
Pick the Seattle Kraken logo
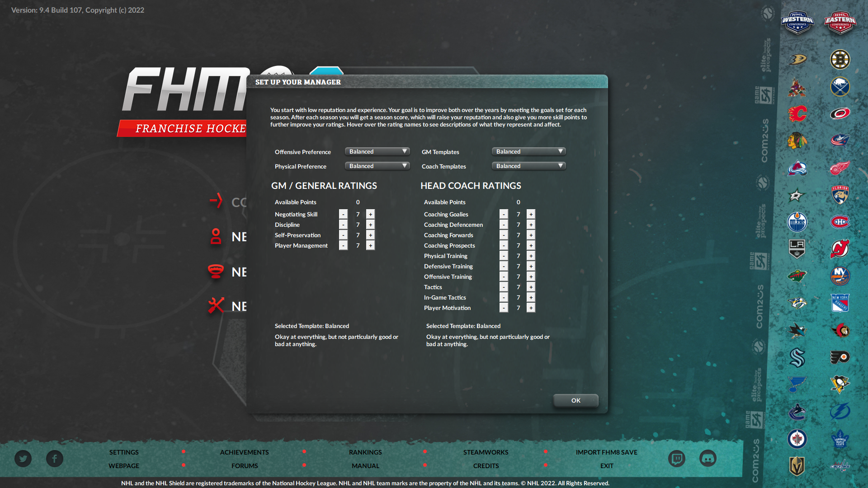(x=797, y=357)
